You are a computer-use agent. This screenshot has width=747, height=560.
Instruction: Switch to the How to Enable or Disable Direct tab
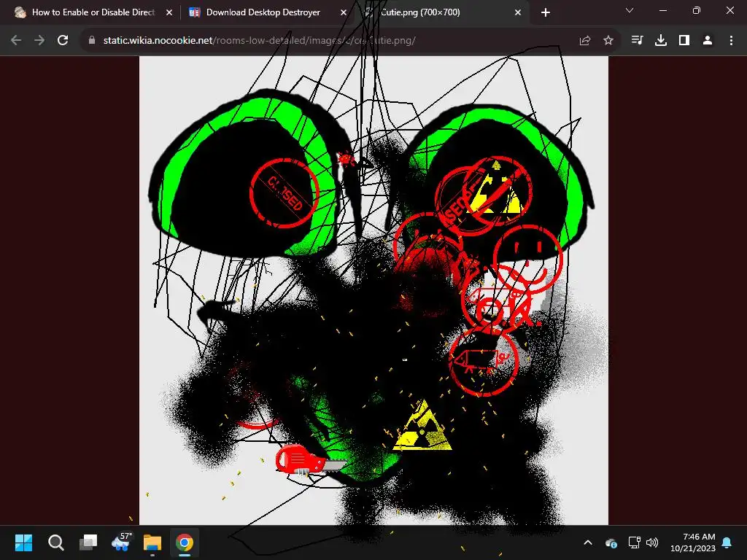(x=93, y=12)
